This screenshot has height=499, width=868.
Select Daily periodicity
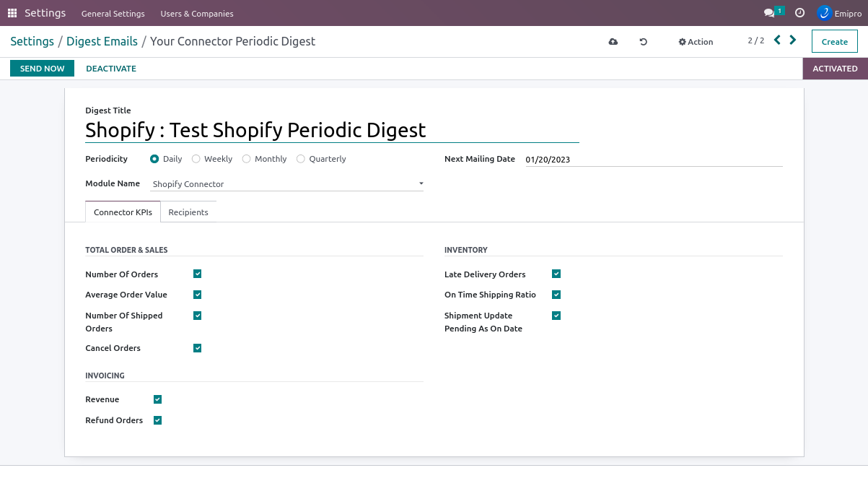tap(154, 159)
